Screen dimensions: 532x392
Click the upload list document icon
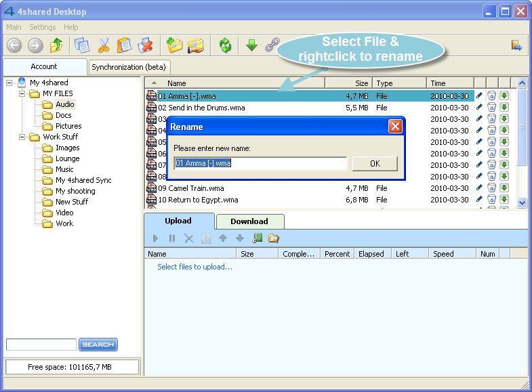coord(205,238)
